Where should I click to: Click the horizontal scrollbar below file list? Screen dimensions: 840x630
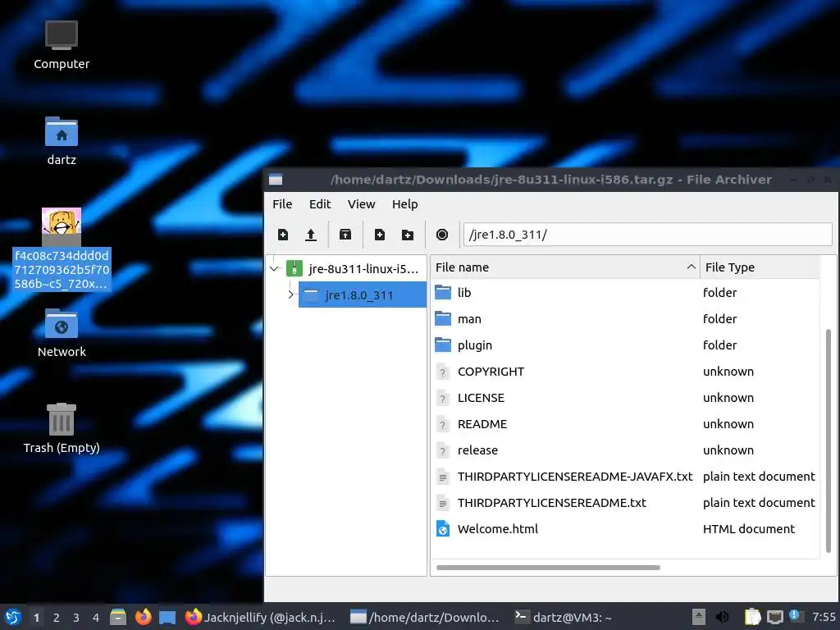point(548,568)
